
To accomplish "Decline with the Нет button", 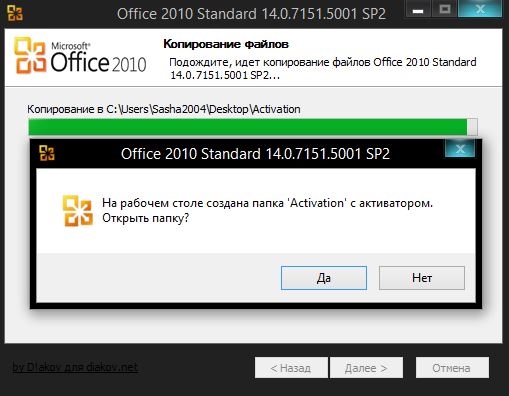I will [x=422, y=278].
